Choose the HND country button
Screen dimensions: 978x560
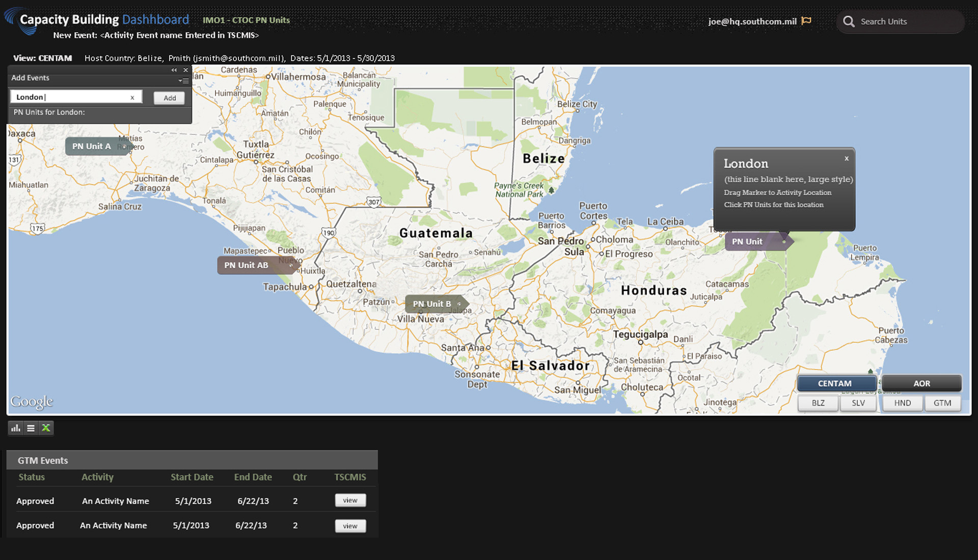902,403
